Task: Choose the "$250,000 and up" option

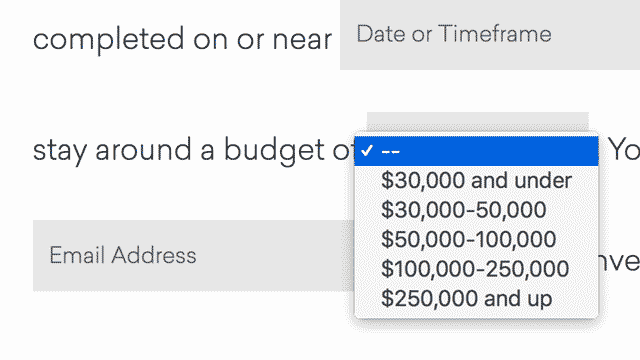Action: click(476, 298)
